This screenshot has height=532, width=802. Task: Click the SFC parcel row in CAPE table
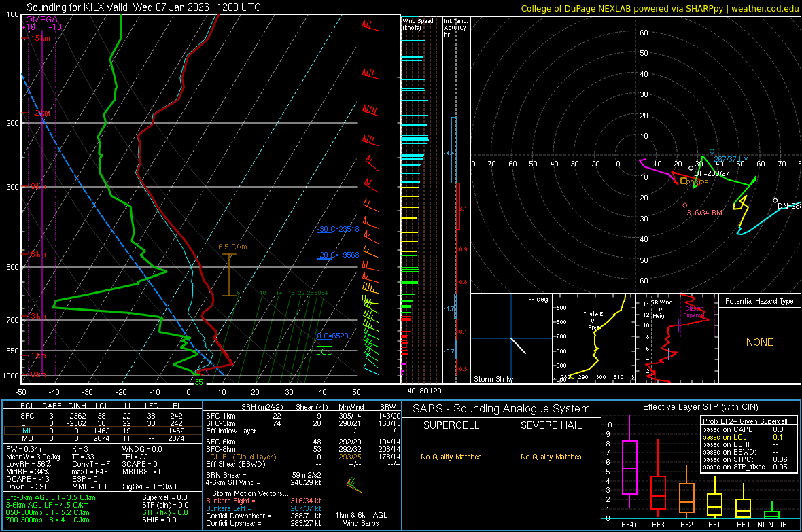point(102,416)
